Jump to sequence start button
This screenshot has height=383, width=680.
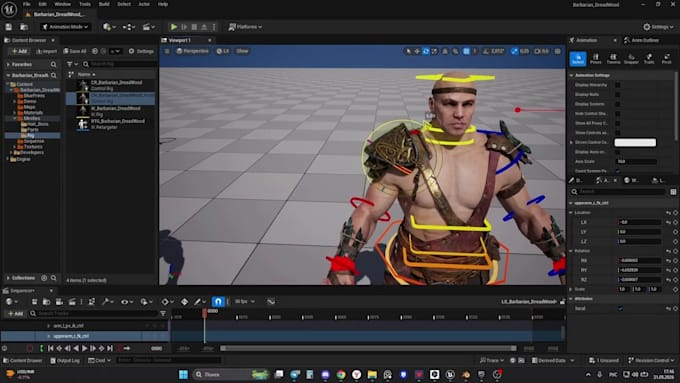[x=51, y=348]
